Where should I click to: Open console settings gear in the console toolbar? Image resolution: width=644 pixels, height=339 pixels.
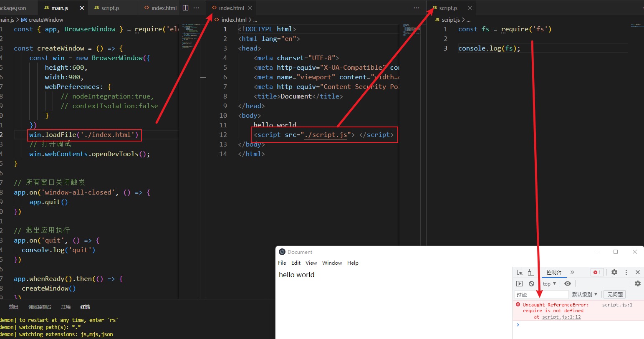click(637, 284)
